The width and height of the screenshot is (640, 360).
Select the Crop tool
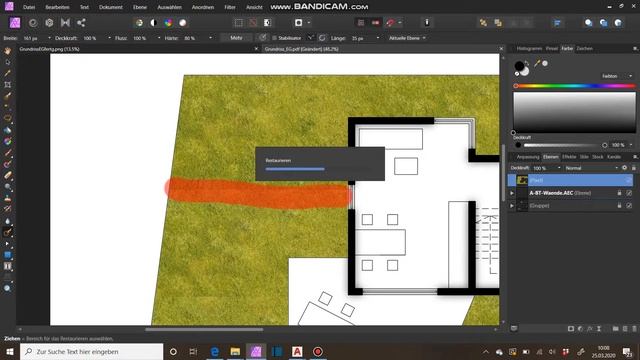(x=7, y=84)
